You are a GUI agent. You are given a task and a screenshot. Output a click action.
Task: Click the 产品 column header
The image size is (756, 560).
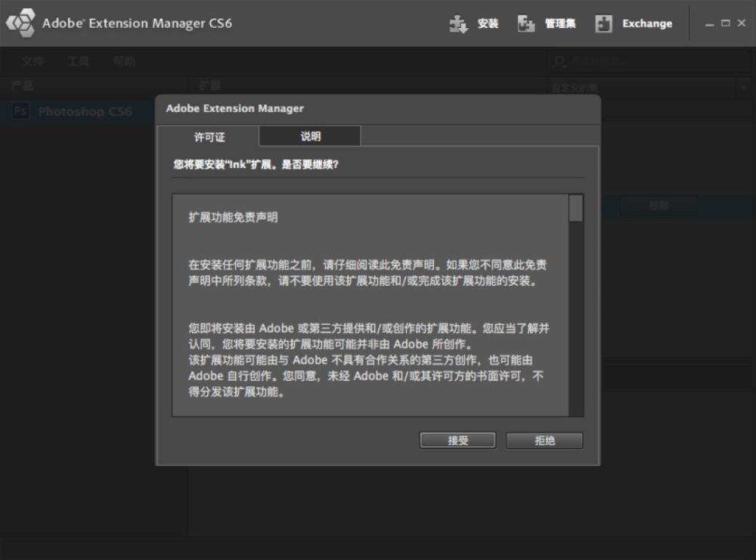pyautogui.click(x=23, y=85)
